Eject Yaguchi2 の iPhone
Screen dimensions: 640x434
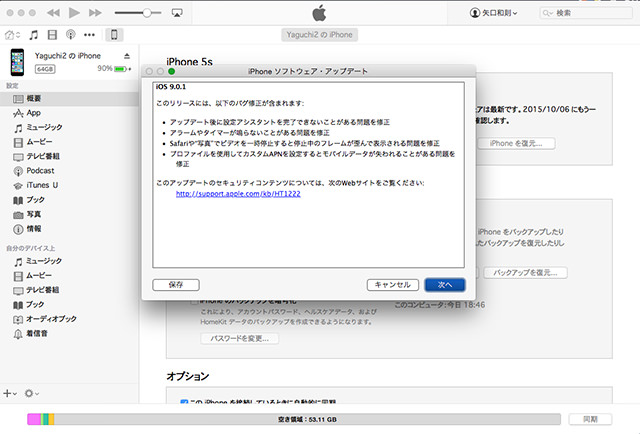click(x=127, y=56)
